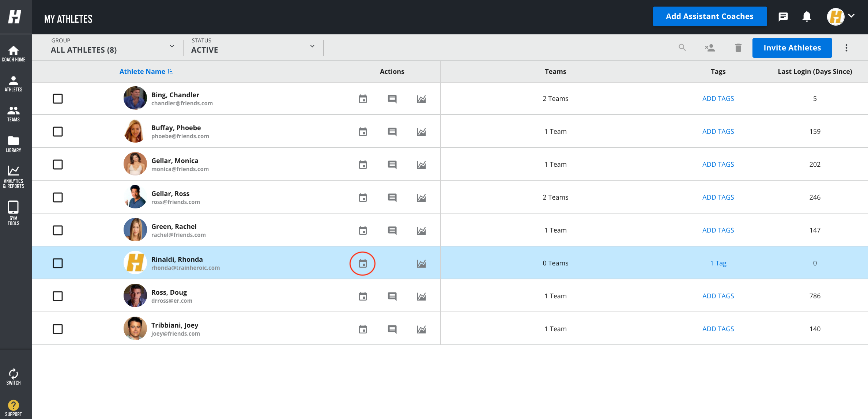
Task: View analytics chart for Gellar, Ross
Action: pos(421,197)
